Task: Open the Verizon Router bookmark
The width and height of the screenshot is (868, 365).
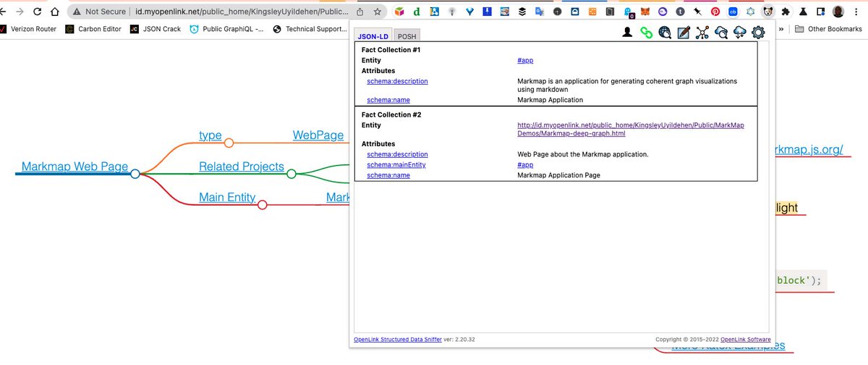Action: point(27,29)
